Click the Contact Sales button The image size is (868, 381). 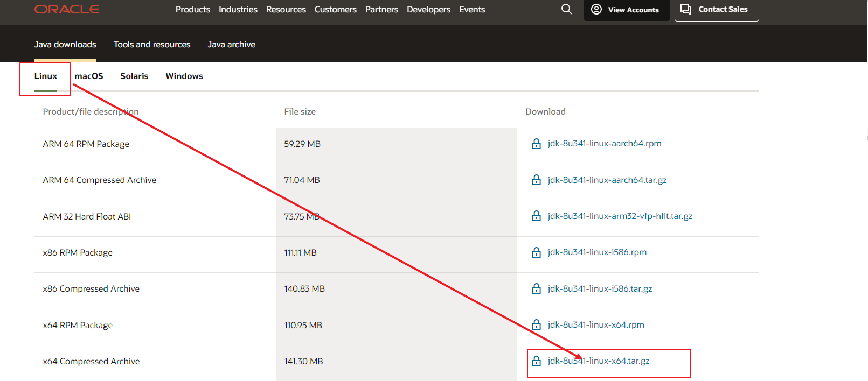(x=717, y=10)
